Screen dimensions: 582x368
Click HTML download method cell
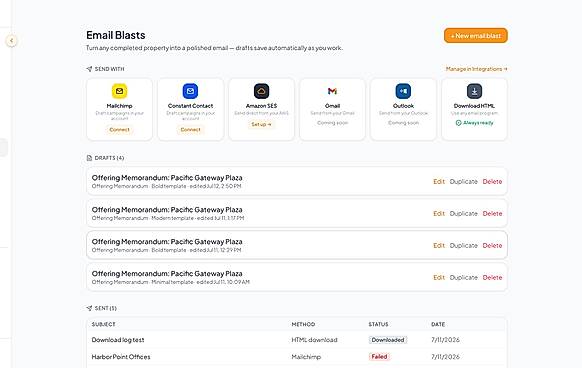(x=314, y=340)
